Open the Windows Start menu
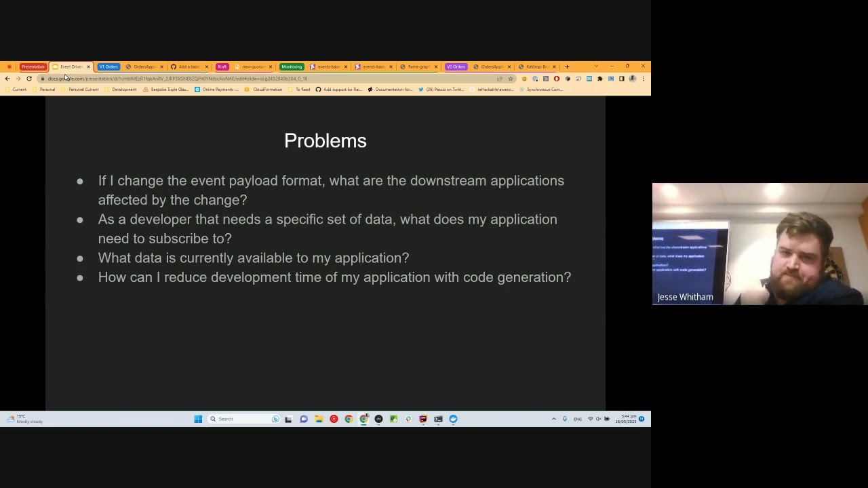 [x=198, y=419]
